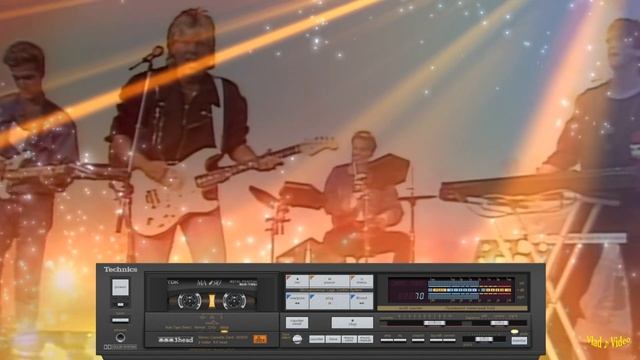The width and height of the screenshot is (640, 360).
Task: Click the round button below counter reset
Action: (298, 339)
